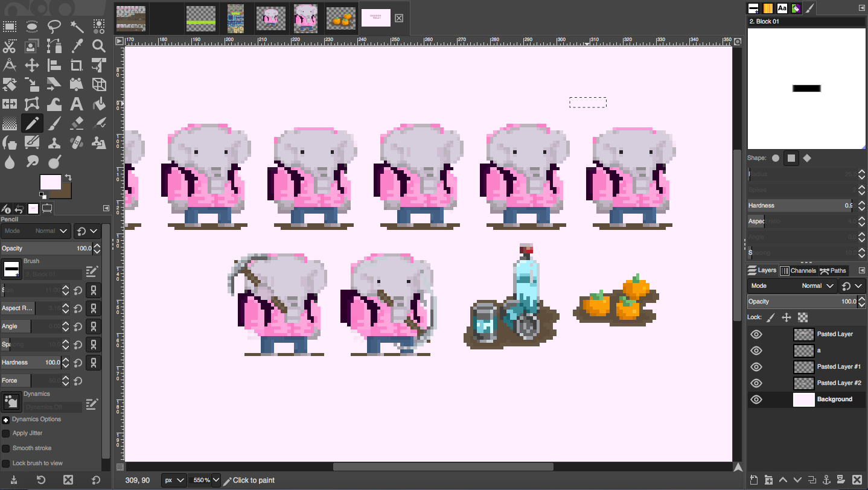868x490 pixels.
Task: Select the Cage Transform tool
Action: 32,104
